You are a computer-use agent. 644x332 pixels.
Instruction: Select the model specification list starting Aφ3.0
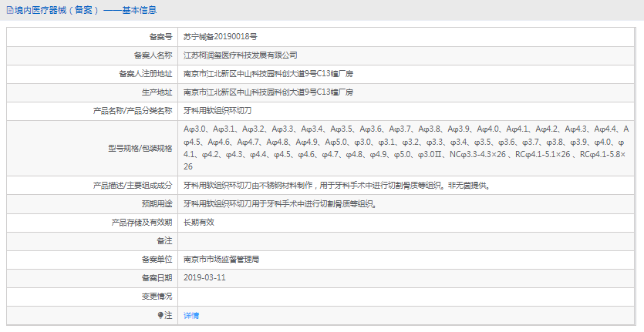pos(406,148)
